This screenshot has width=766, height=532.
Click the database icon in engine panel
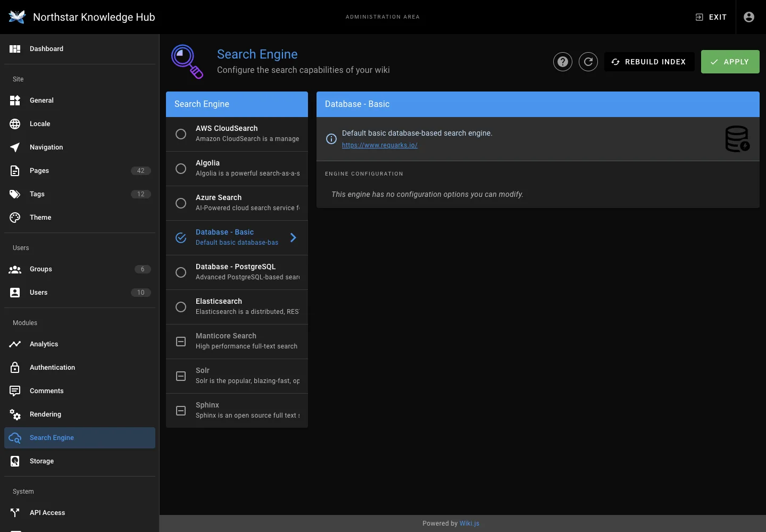(738, 139)
